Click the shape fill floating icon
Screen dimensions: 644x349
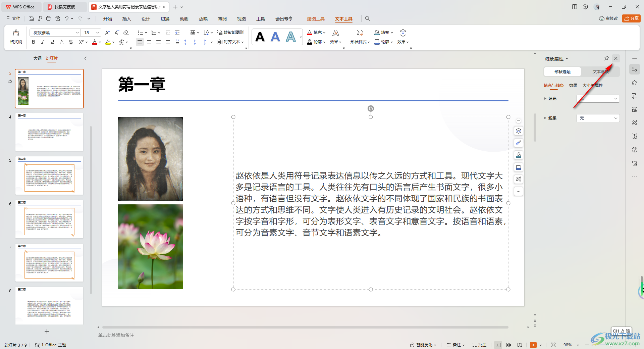519,155
